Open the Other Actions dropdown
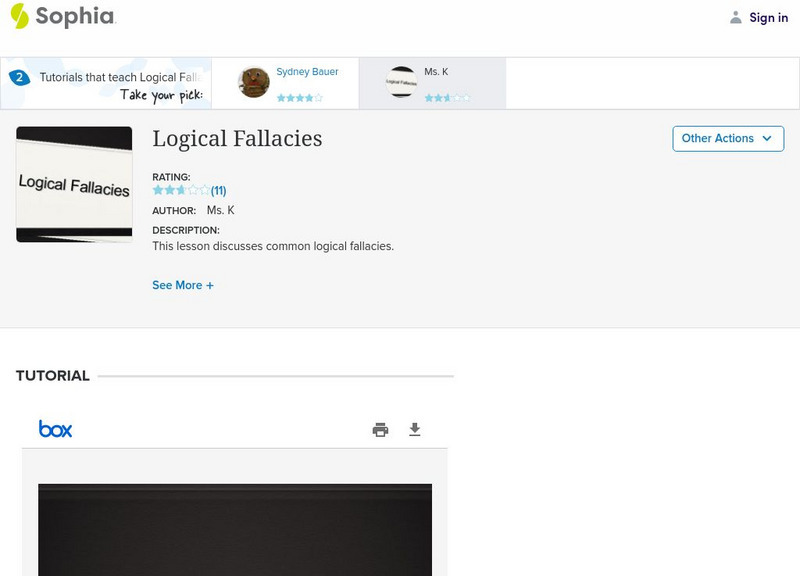The height and width of the screenshot is (576, 800). click(x=728, y=138)
